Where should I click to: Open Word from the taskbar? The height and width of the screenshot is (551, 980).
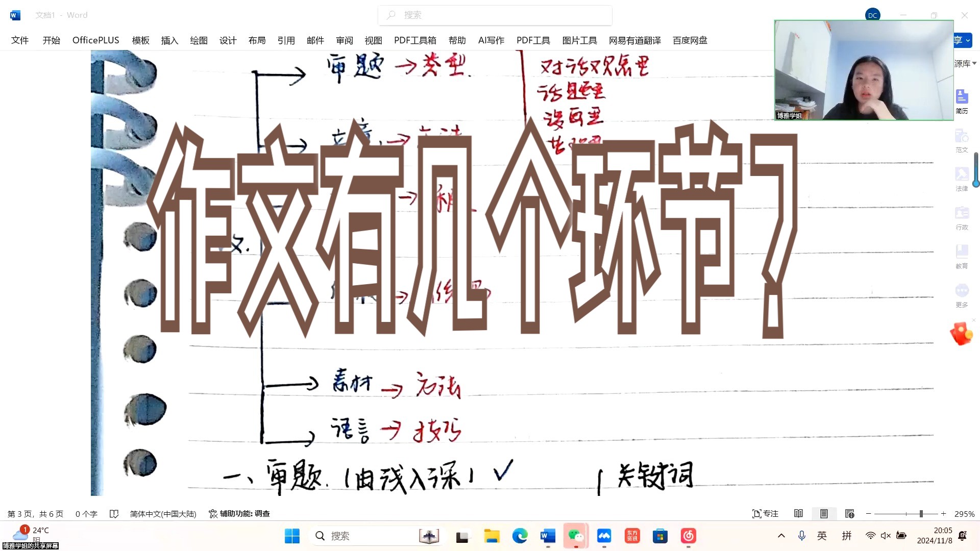[548, 536]
